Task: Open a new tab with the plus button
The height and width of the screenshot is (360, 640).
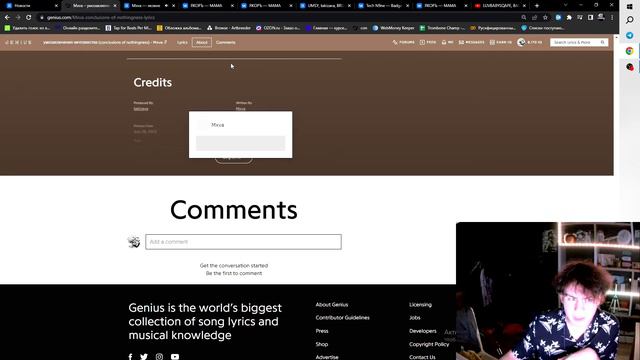Action: pos(537,6)
